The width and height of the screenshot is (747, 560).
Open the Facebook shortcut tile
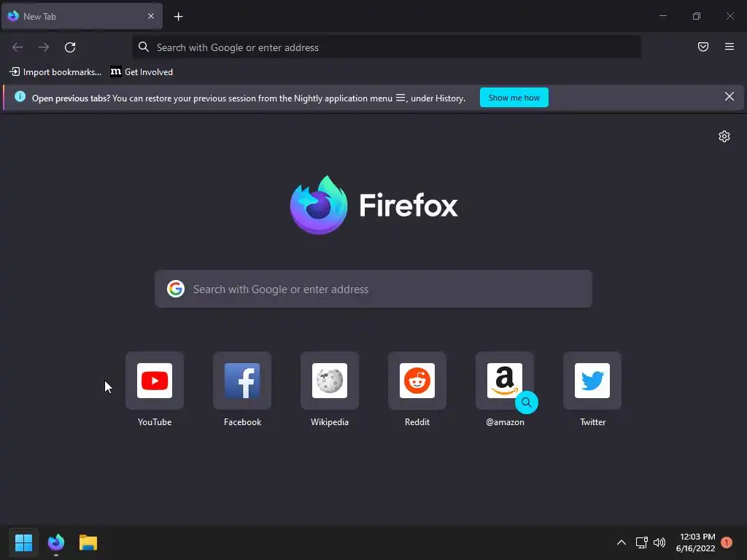pos(242,381)
